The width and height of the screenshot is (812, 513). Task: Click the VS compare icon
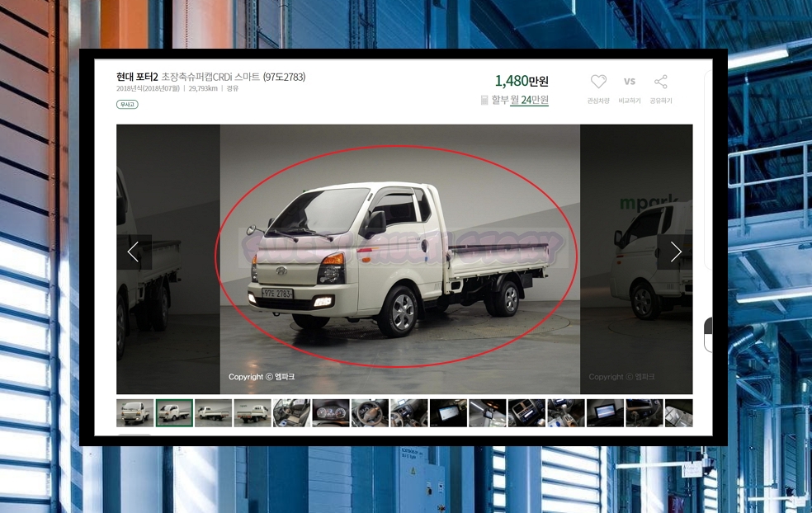[629, 82]
